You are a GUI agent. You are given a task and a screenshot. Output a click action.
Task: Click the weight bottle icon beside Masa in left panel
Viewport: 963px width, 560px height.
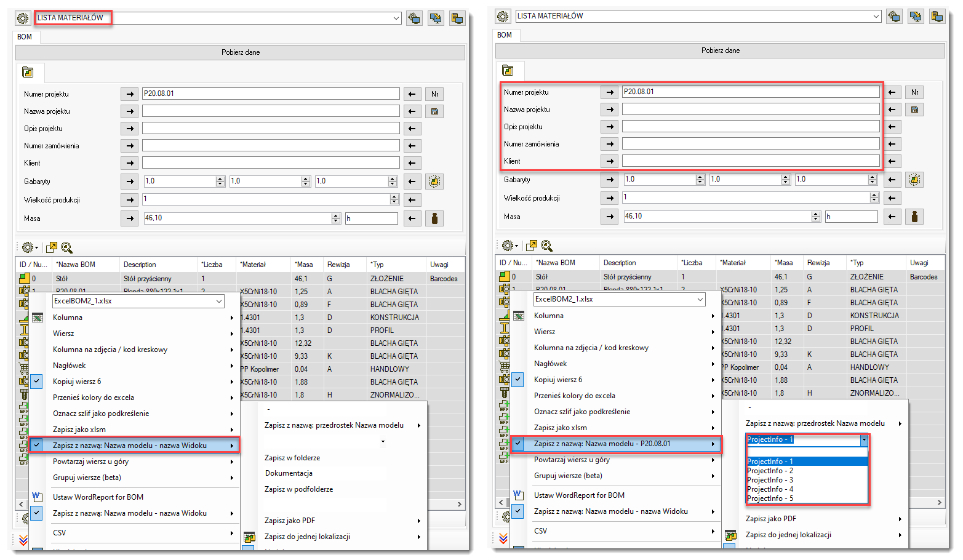(x=434, y=218)
